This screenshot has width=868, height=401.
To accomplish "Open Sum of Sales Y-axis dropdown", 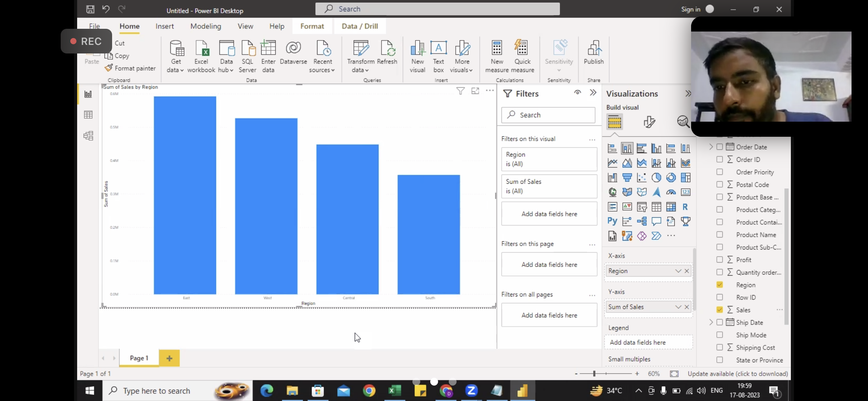I will [x=678, y=307].
